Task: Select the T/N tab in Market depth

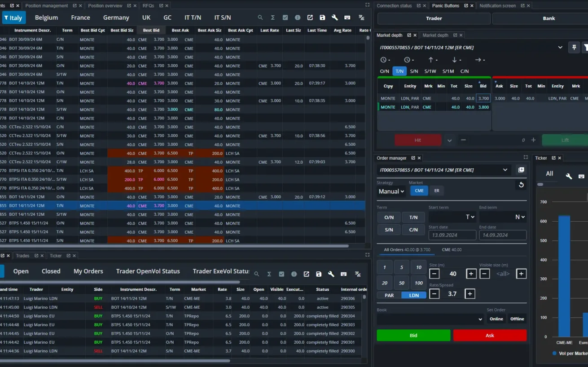Action: coord(399,71)
